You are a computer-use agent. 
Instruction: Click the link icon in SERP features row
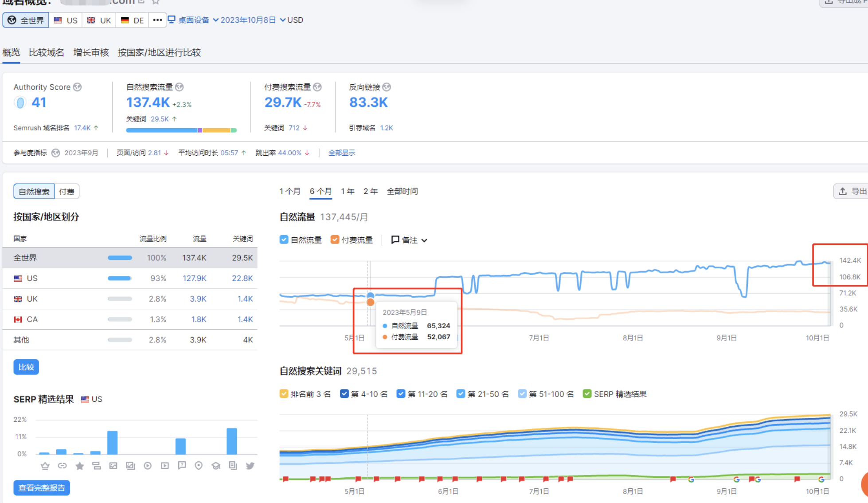point(62,466)
